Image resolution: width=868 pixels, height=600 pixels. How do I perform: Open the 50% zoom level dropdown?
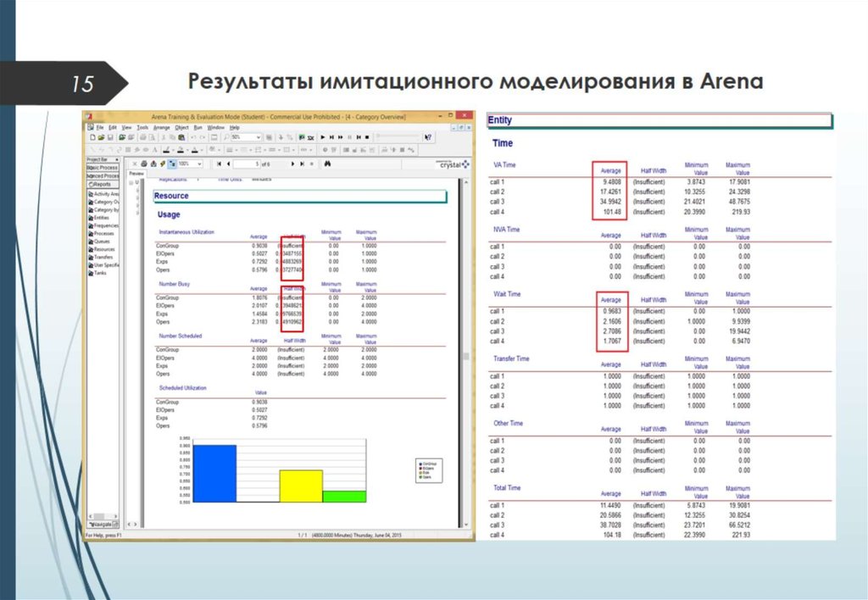pyautogui.click(x=258, y=137)
